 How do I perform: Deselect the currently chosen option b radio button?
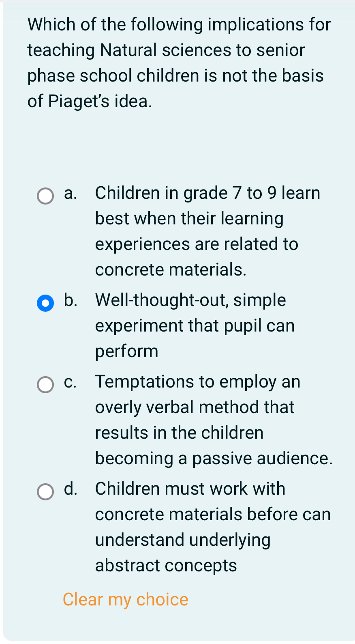click(45, 303)
